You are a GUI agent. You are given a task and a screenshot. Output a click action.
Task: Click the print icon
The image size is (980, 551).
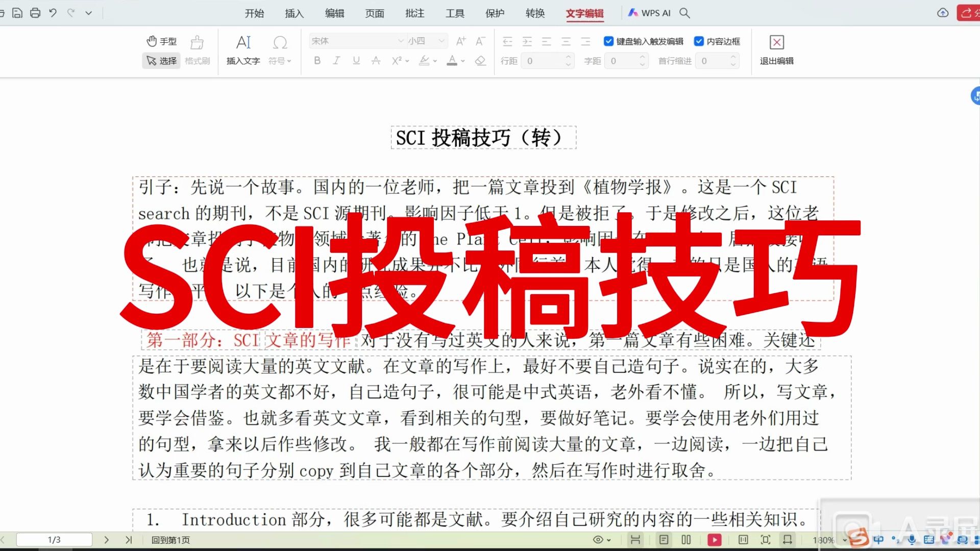[x=35, y=13]
